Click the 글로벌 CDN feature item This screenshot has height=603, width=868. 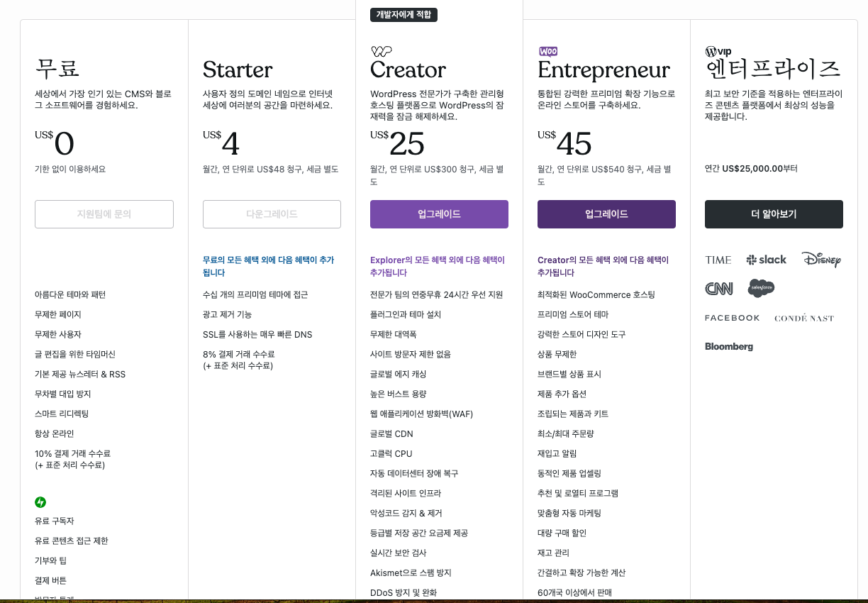pos(391,433)
